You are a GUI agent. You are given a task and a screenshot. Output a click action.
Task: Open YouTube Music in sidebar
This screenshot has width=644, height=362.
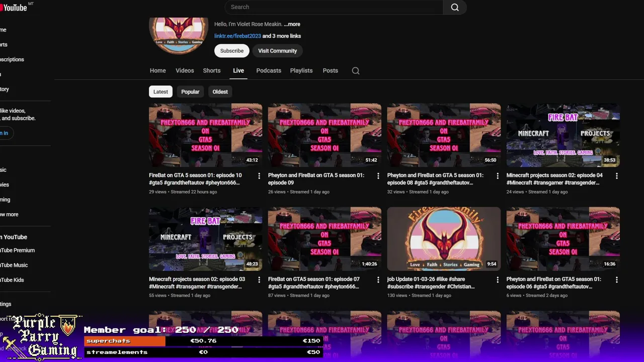pyautogui.click(x=14, y=265)
